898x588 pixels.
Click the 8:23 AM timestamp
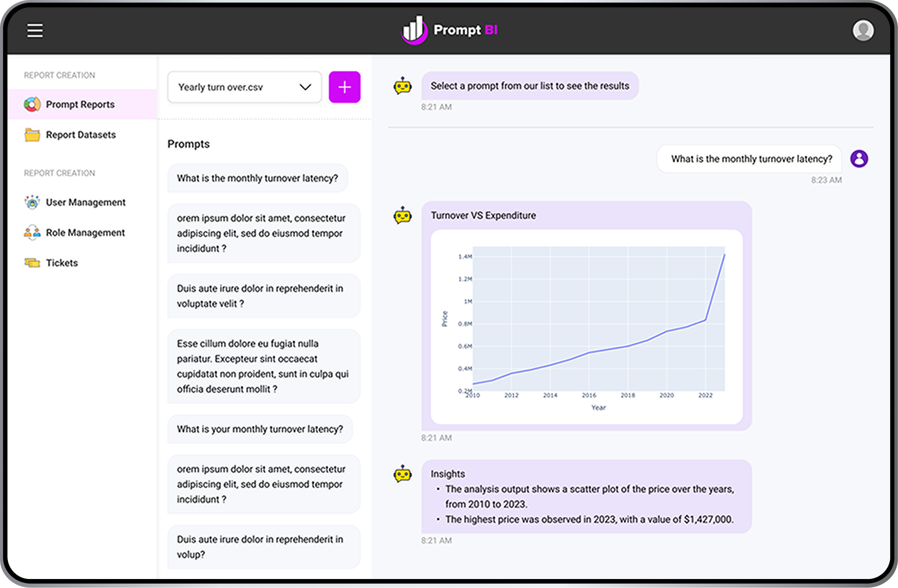click(826, 180)
